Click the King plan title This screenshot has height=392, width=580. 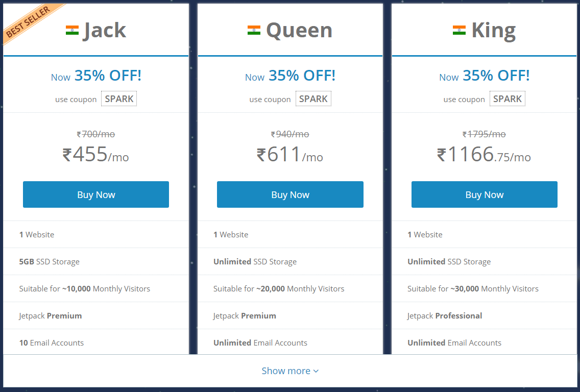(493, 31)
